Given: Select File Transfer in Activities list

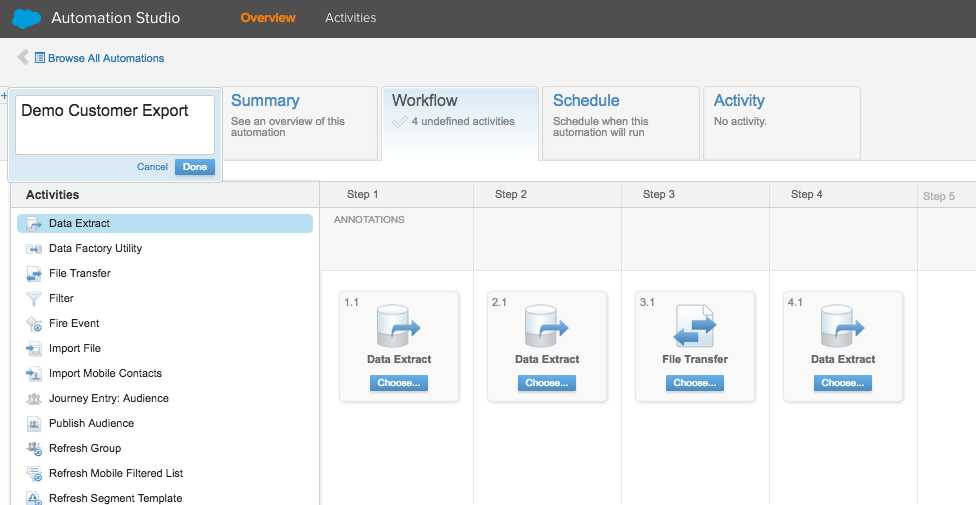Looking at the screenshot, I should [x=80, y=273].
